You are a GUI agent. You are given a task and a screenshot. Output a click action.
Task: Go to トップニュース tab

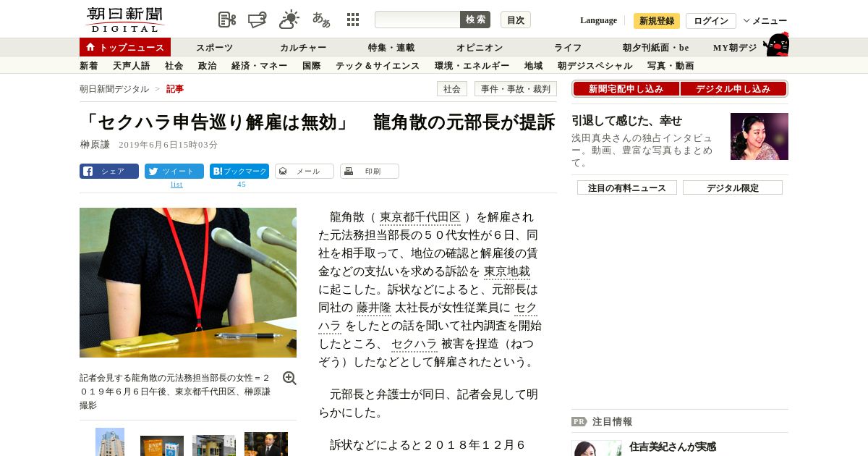125,47
